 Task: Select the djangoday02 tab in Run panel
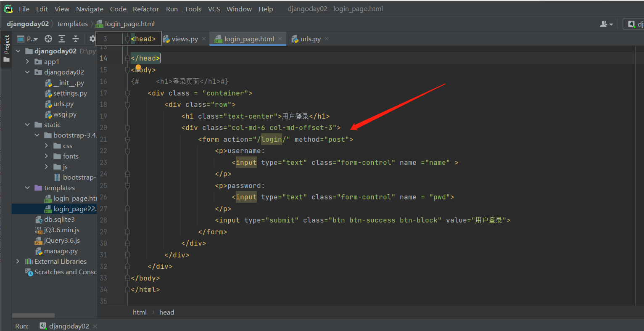[69, 326]
